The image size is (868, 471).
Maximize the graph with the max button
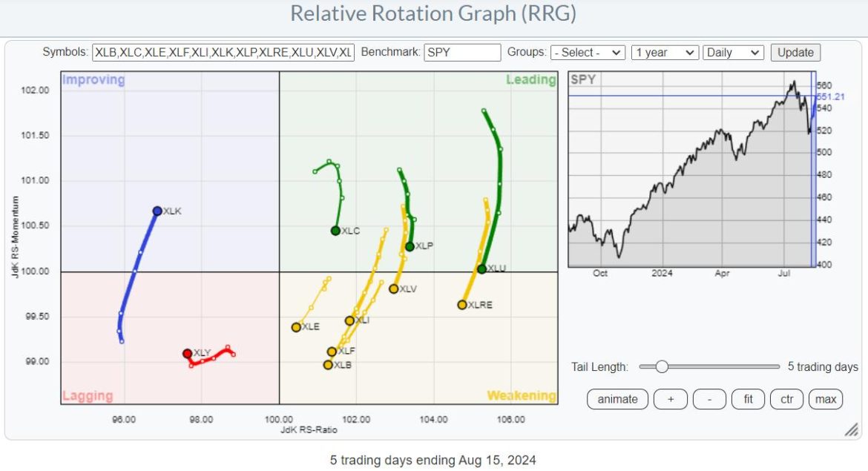(826, 399)
